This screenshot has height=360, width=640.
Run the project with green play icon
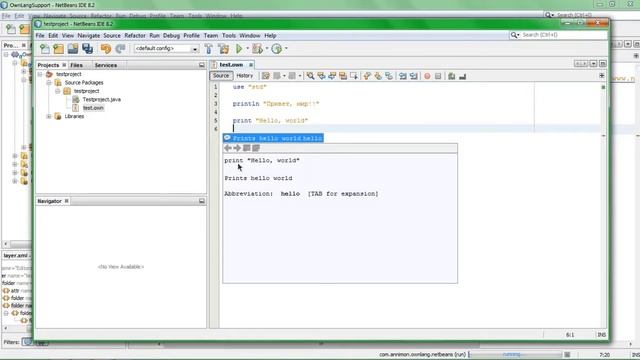point(239,49)
